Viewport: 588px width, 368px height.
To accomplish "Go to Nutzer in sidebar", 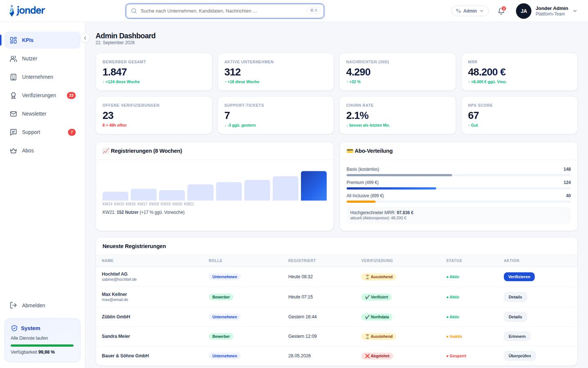I will click(x=42, y=58).
